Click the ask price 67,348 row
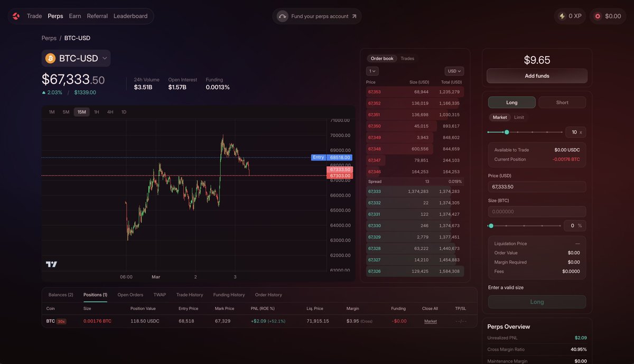The image size is (634, 364). click(x=415, y=149)
